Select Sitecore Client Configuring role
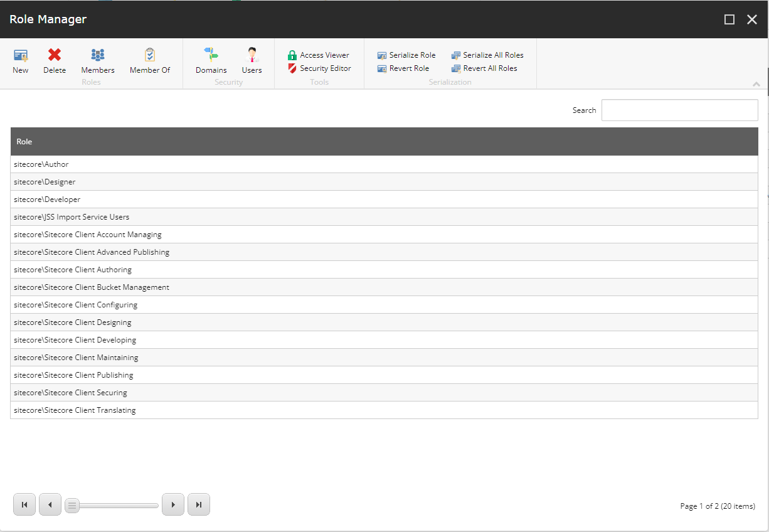Image resolution: width=769 pixels, height=532 pixels. pos(384,305)
